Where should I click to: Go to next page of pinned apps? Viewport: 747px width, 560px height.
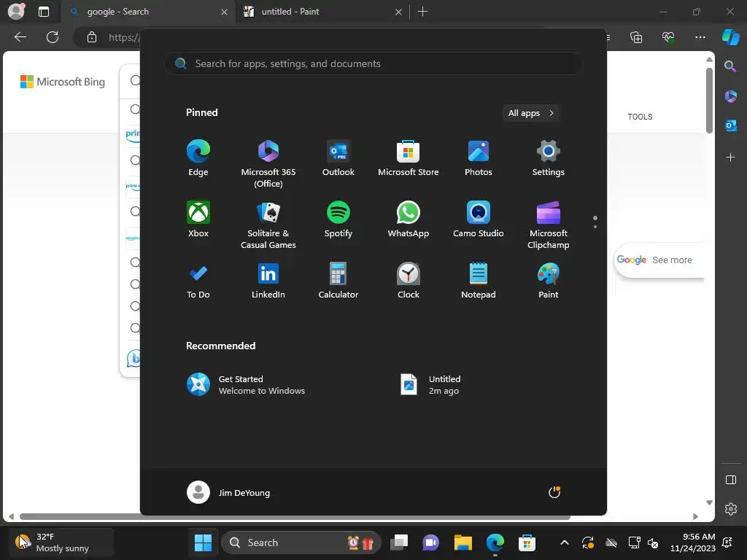coord(595,227)
